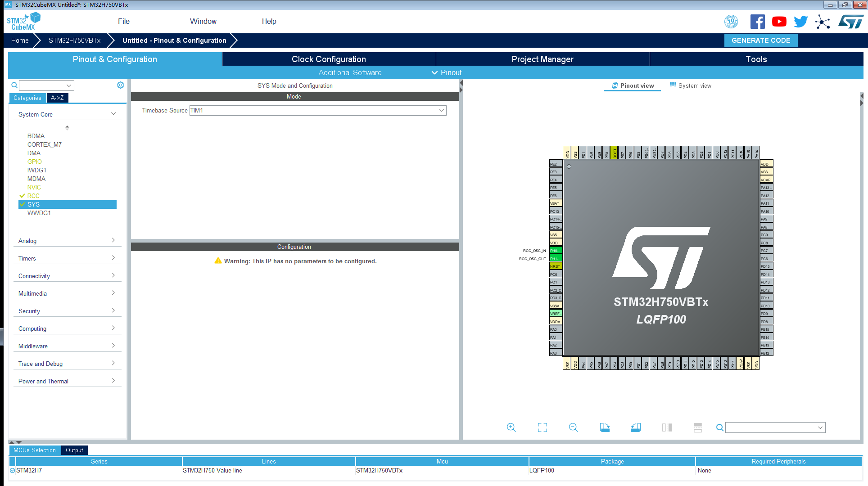The image size is (868, 486).
Task: Rotate chip view clockwise
Action: point(605,427)
